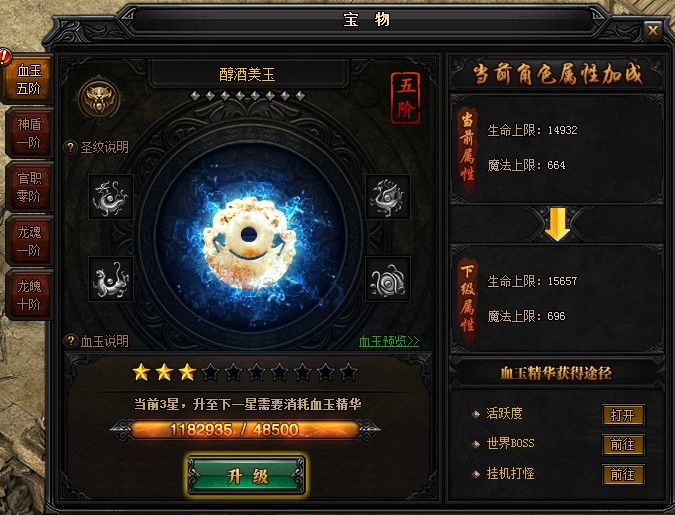Click the dragon rune slot icon
The image size is (675, 515).
click(111, 197)
